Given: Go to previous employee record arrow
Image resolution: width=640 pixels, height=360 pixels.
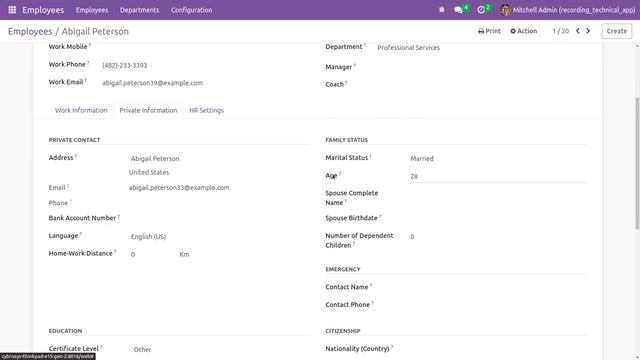Looking at the screenshot, I should tap(578, 31).
